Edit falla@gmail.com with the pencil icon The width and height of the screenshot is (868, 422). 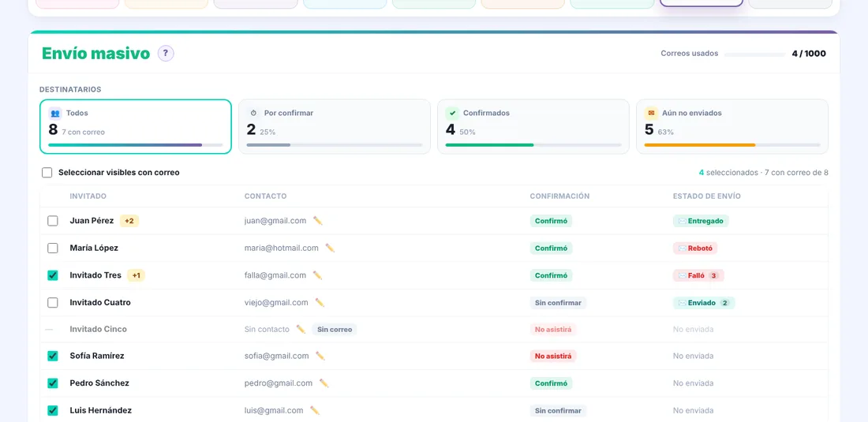[317, 275]
